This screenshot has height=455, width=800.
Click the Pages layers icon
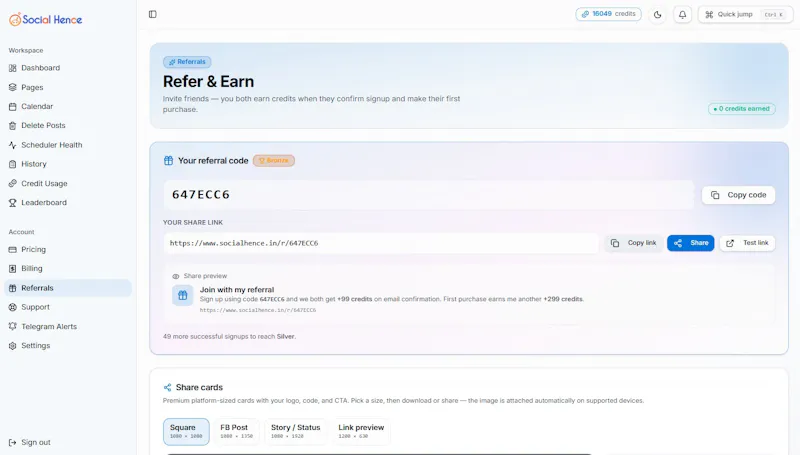click(13, 87)
